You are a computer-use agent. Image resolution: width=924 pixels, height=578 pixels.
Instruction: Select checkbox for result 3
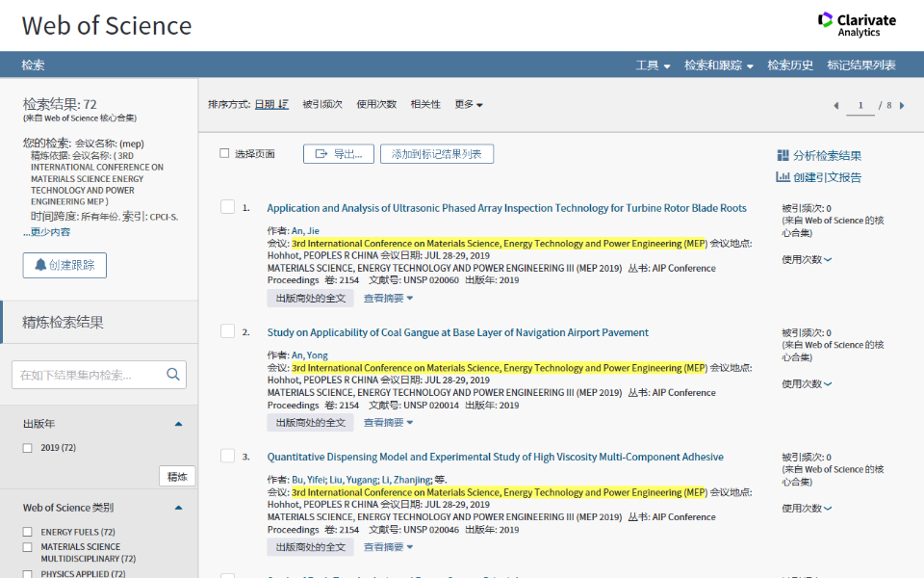click(227, 456)
